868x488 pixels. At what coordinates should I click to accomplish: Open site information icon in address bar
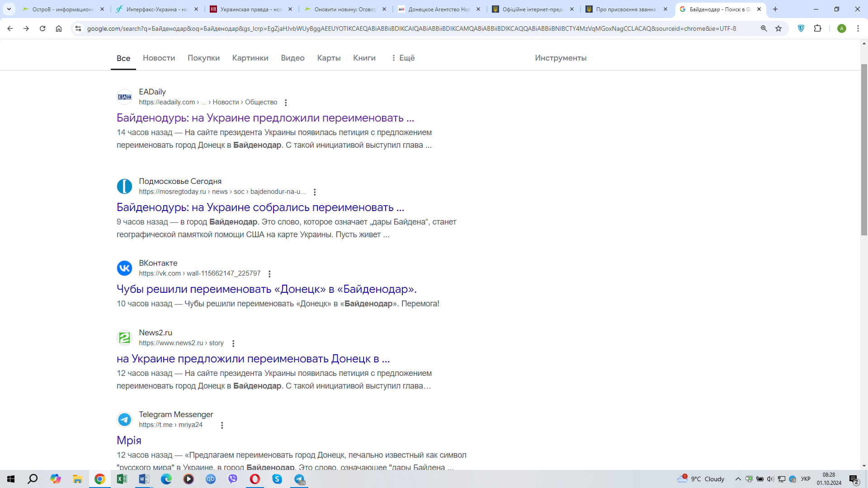click(78, 28)
